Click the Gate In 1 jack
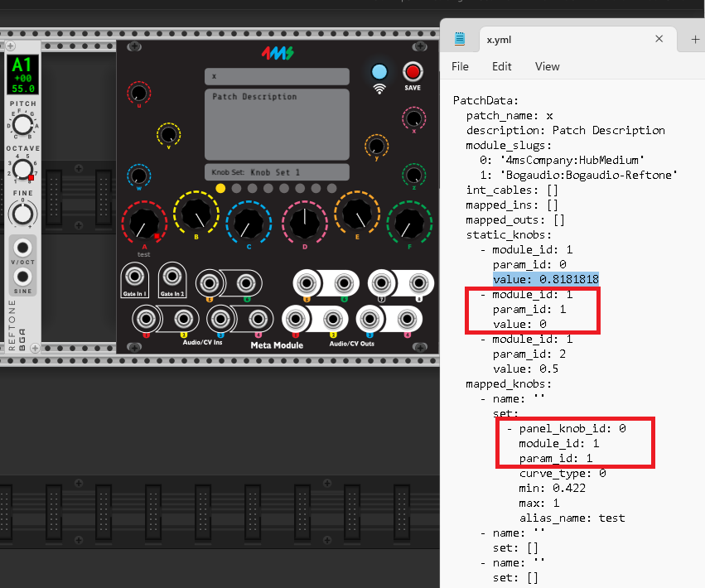 (x=132, y=276)
